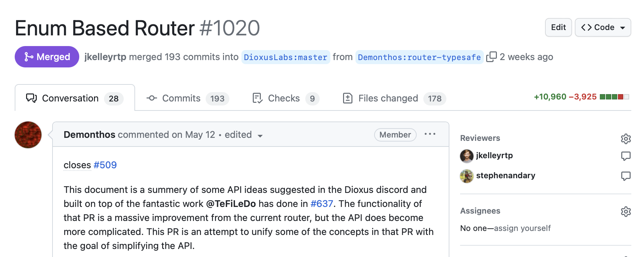Viewport: 644px width, 257px height.
Task: Click Demonthos's avatar thumbnail
Action: click(x=28, y=135)
